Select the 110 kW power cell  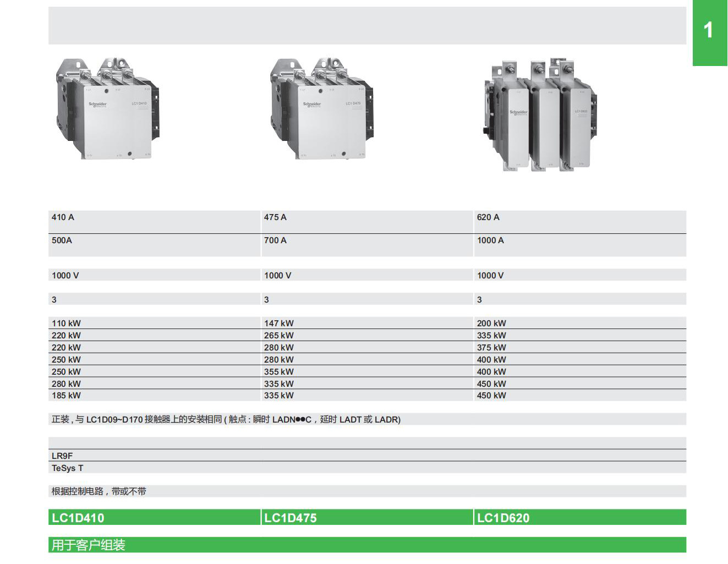point(66,324)
